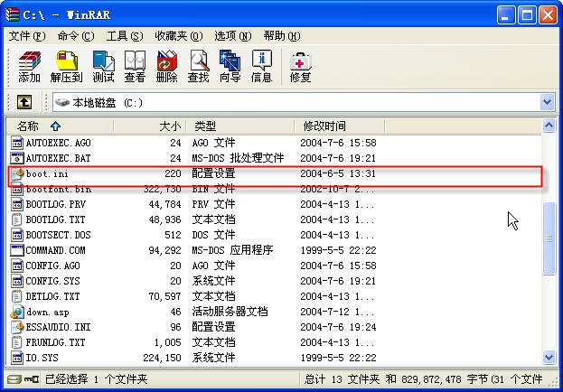The image size is (563, 392).
Task: Select the BOOTLOG.PRV file name
Action: point(56,205)
